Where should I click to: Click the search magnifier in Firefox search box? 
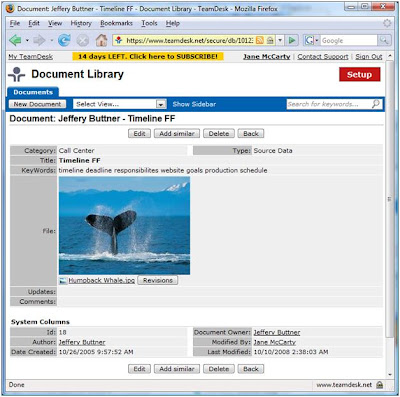tap(384, 40)
